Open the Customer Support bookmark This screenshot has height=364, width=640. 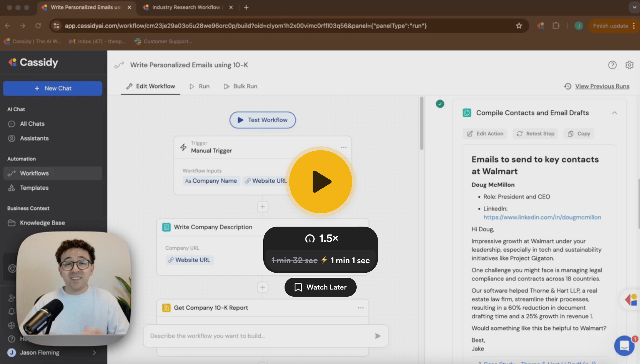(x=163, y=41)
